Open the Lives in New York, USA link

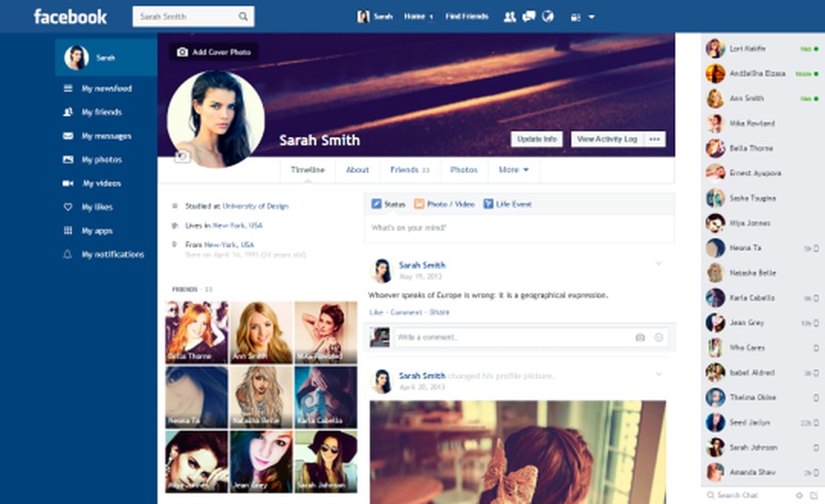click(x=238, y=225)
